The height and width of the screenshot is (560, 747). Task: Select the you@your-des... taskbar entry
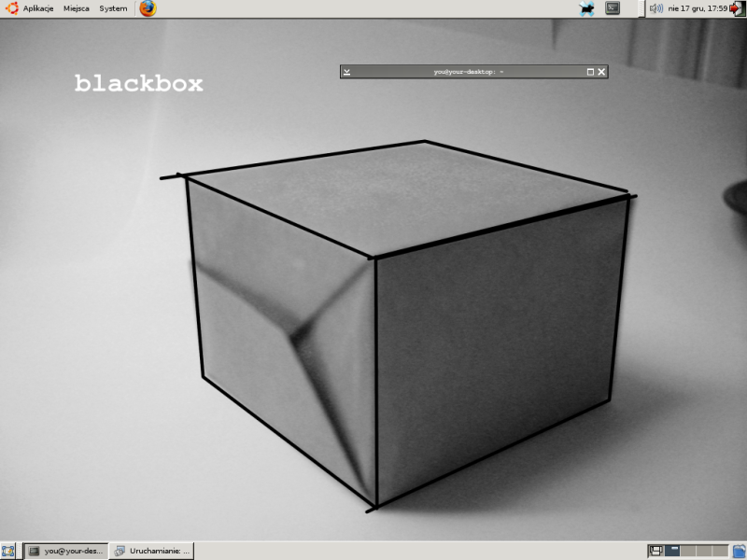[65, 552]
